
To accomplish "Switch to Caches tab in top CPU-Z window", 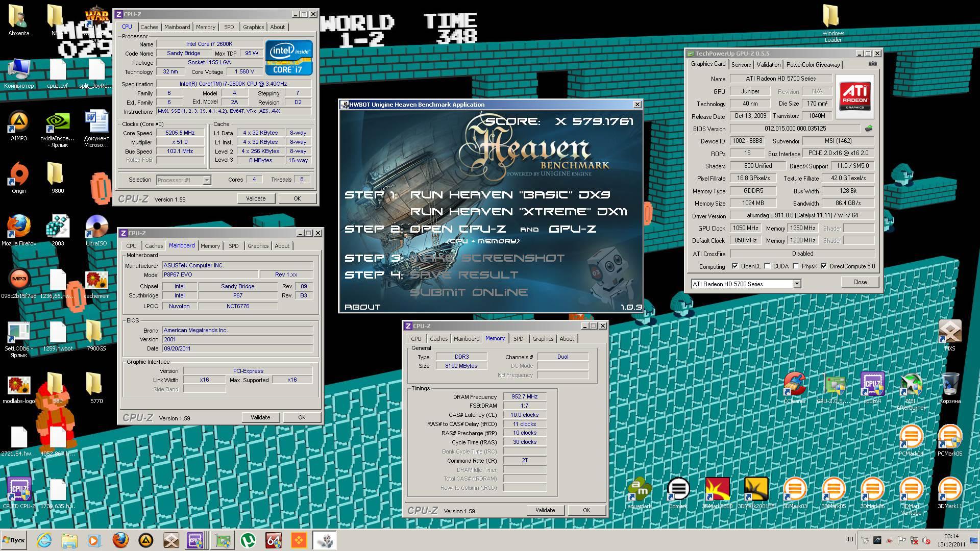I will coord(150,27).
